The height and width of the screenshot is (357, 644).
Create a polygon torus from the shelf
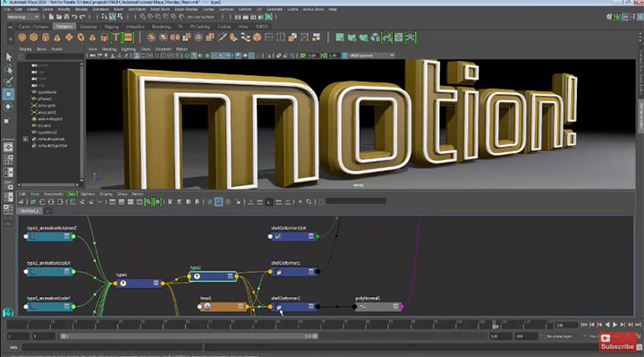(80, 38)
